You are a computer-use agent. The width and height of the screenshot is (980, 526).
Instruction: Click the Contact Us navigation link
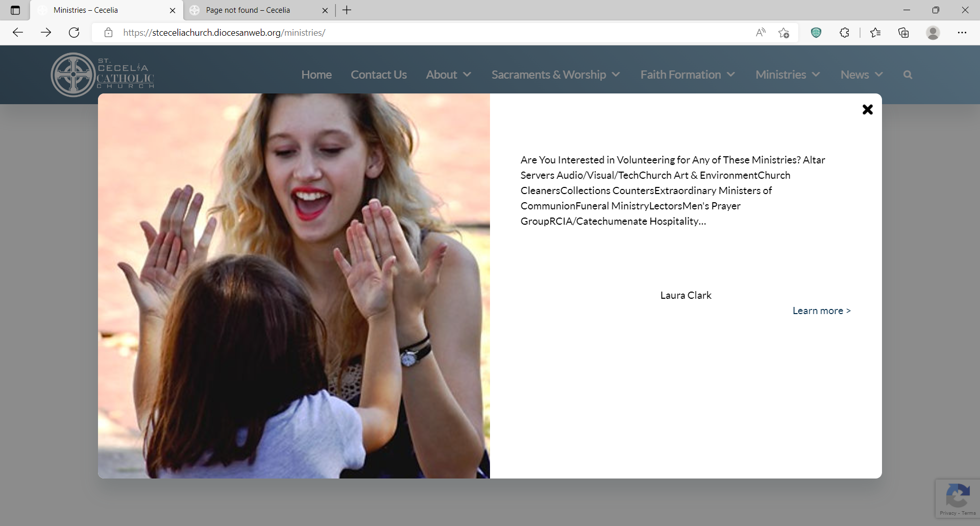point(378,75)
